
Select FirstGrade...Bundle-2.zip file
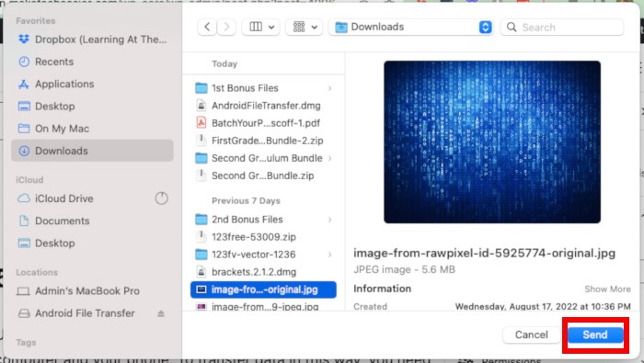click(263, 141)
